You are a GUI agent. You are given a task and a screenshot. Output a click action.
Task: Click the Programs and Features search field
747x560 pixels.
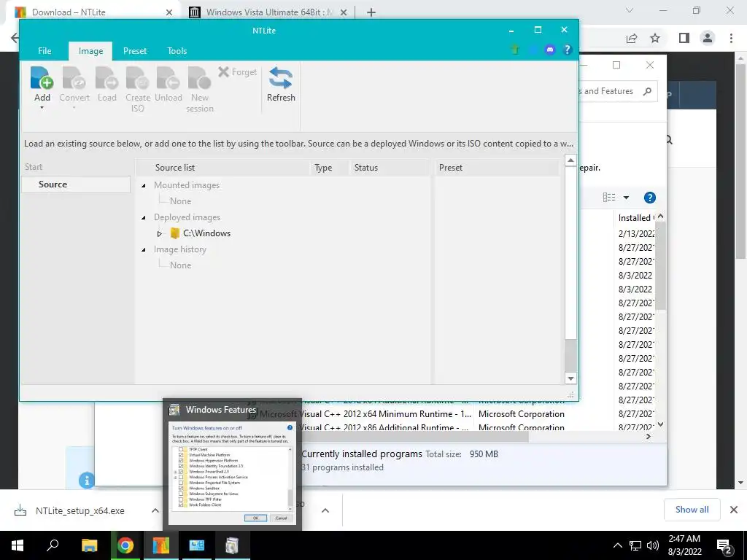tap(618, 91)
